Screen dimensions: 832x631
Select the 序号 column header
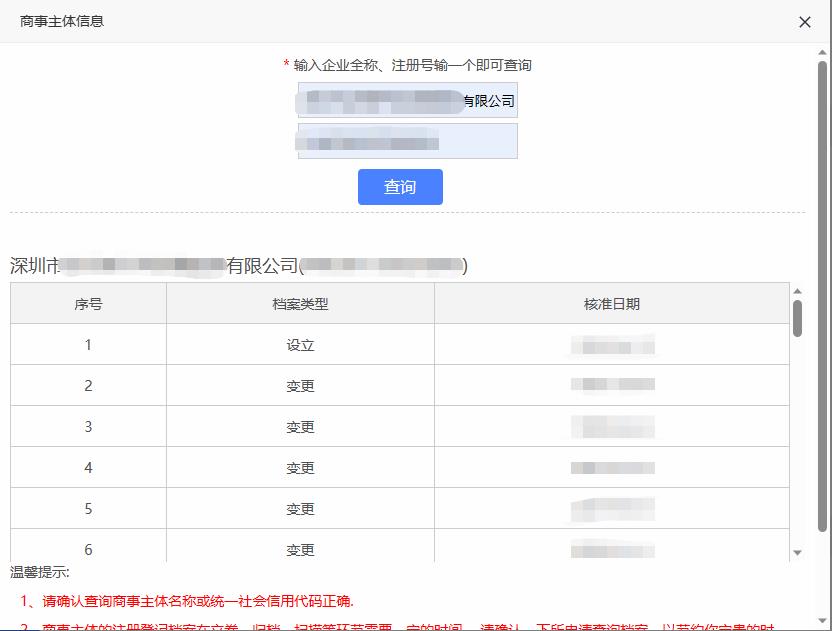click(86, 302)
